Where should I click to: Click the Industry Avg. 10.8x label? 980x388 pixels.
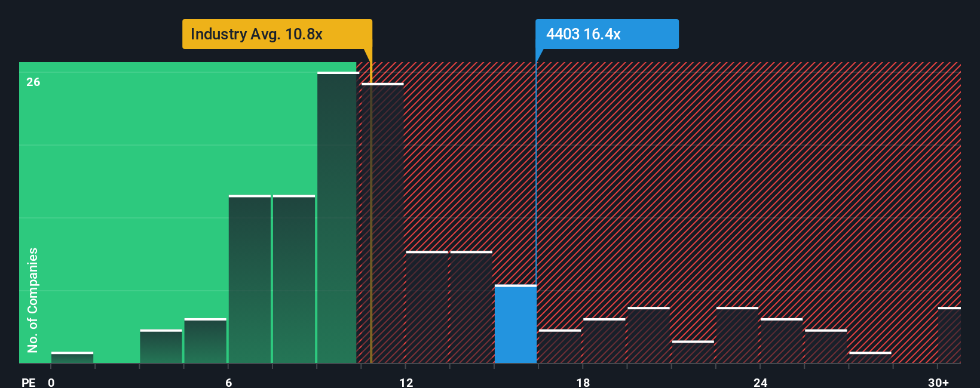[x=277, y=34]
